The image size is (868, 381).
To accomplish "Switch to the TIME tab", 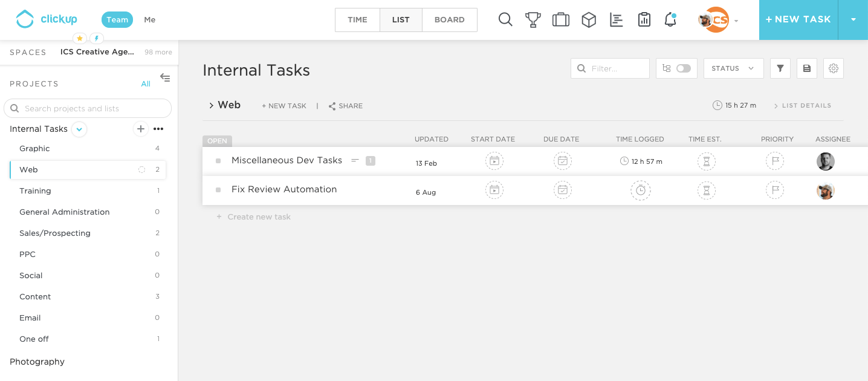I will click(357, 19).
